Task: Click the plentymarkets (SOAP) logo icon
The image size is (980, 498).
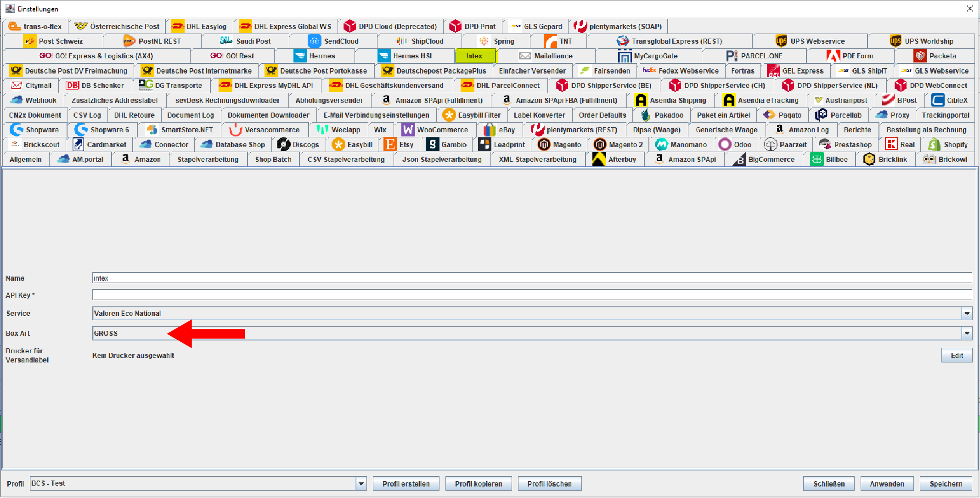Action: tap(580, 26)
